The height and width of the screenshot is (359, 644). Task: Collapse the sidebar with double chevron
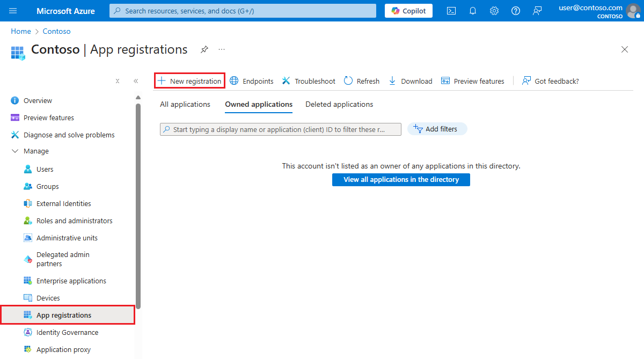tap(136, 81)
